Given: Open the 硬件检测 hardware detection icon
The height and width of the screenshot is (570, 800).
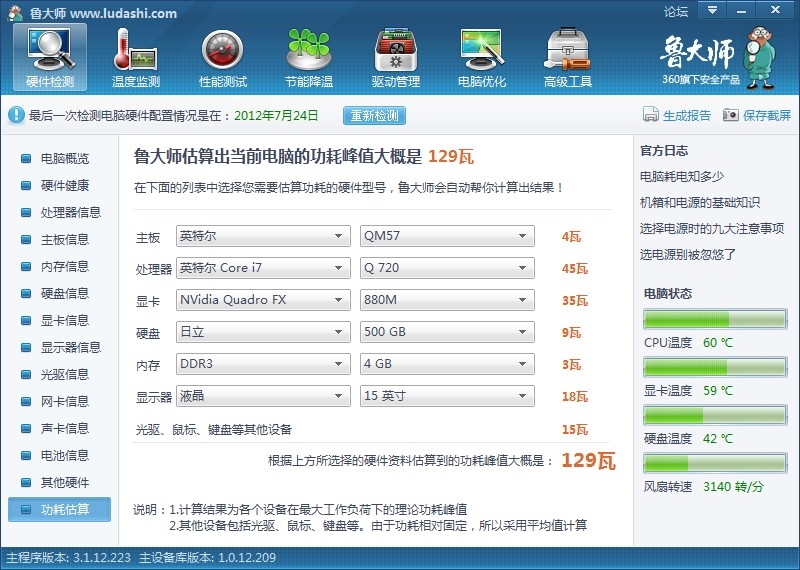Looking at the screenshot, I should point(49,50).
